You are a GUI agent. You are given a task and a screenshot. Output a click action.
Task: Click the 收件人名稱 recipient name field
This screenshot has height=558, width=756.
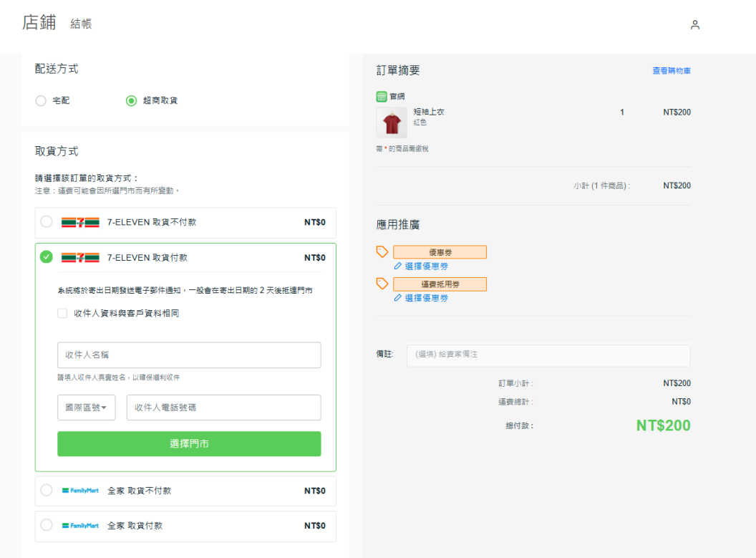coord(189,355)
